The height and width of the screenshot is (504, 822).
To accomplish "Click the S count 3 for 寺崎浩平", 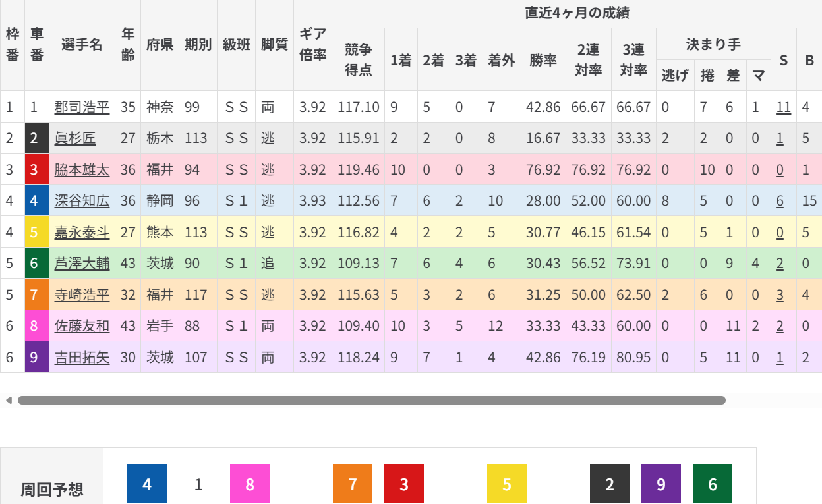I will [x=780, y=294].
